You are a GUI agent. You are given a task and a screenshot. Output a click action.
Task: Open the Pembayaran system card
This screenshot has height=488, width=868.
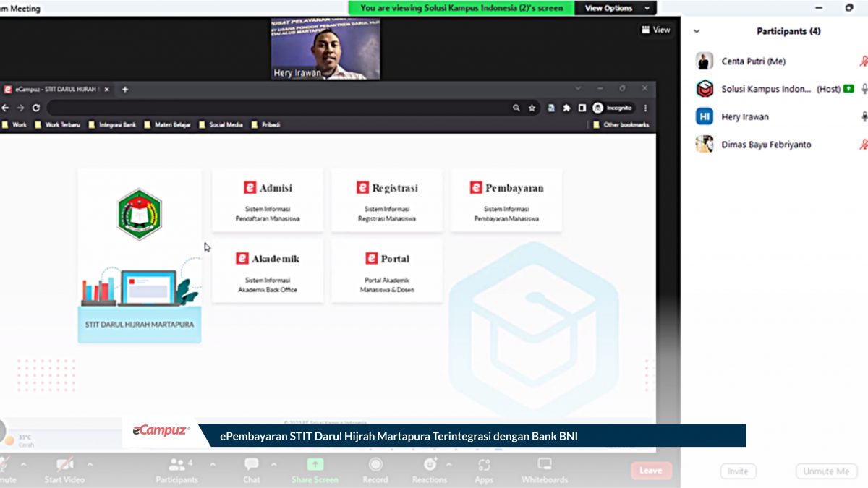(506, 200)
